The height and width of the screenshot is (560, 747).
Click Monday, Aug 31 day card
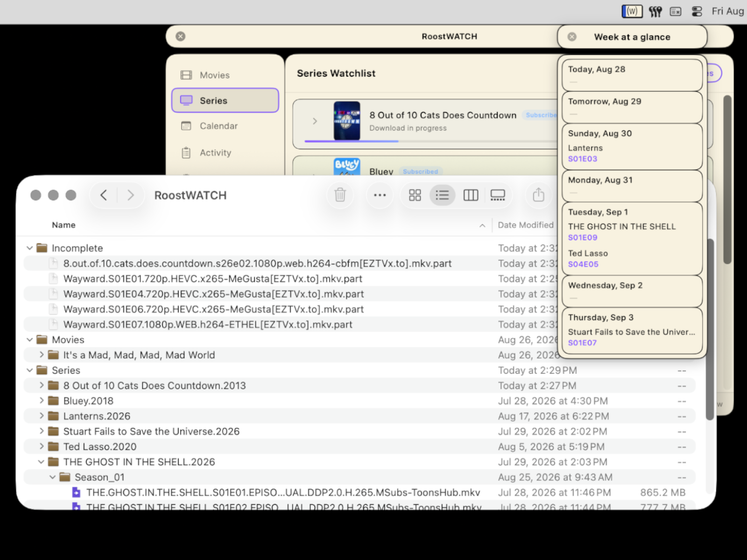632,186
